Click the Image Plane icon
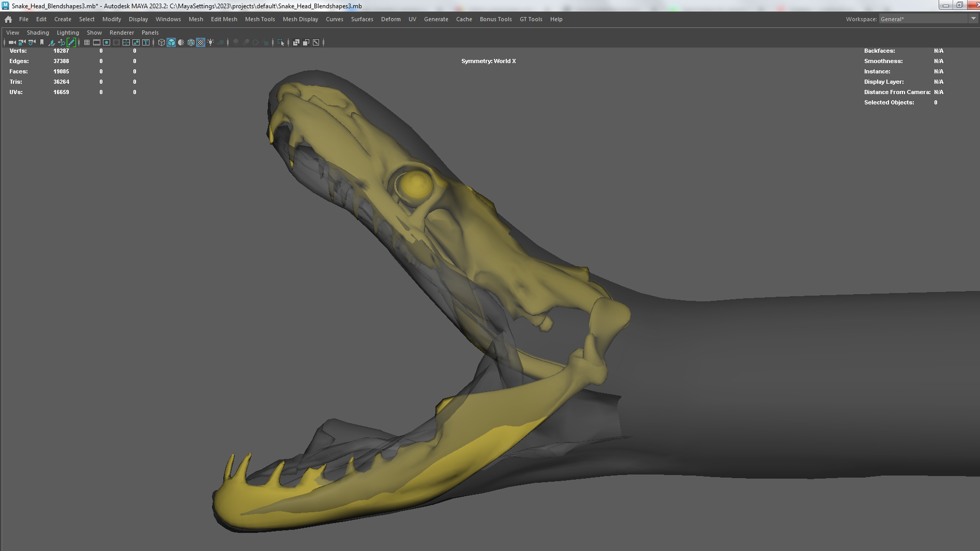Image resolution: width=980 pixels, height=551 pixels. click(52, 42)
